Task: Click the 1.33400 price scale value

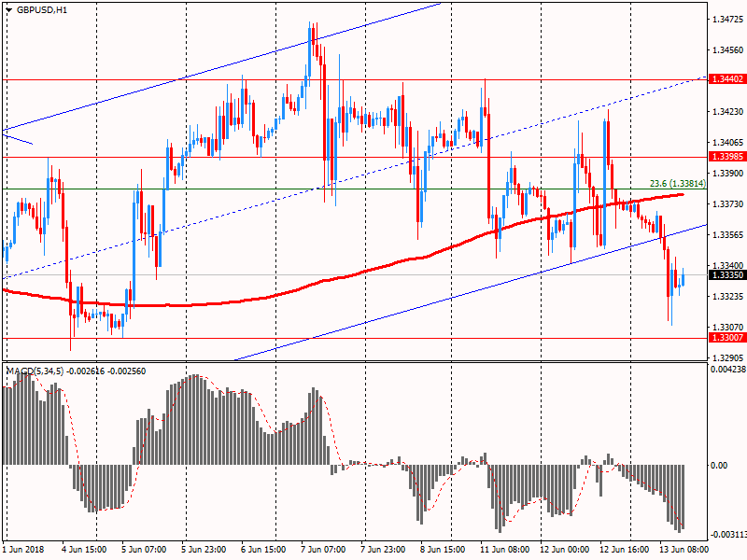Action: pyautogui.click(x=728, y=266)
